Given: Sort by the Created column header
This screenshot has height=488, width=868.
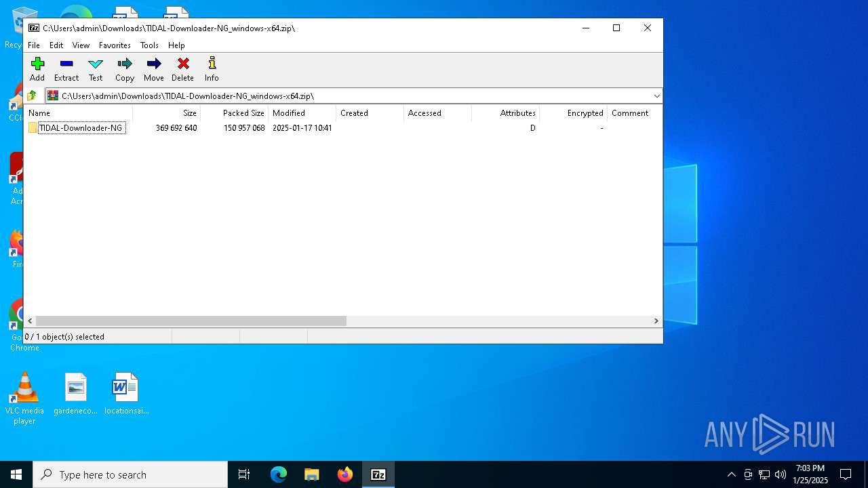Looking at the screenshot, I should [x=370, y=113].
